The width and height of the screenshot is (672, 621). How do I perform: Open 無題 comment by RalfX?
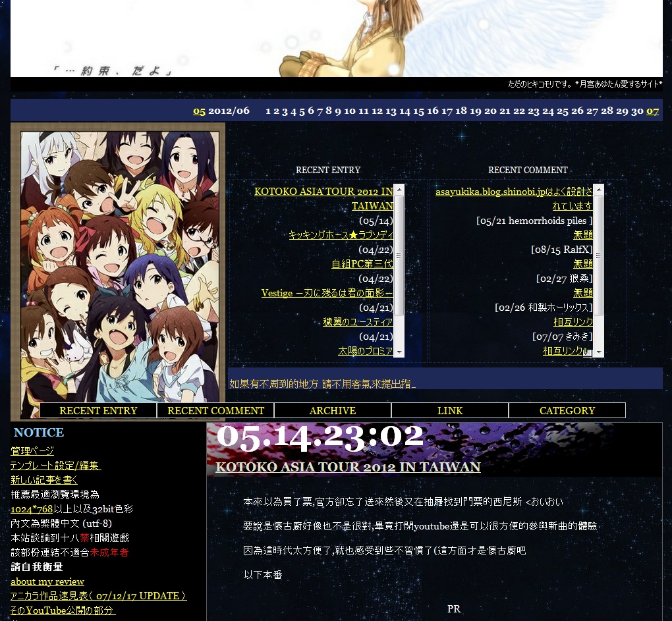point(583,234)
